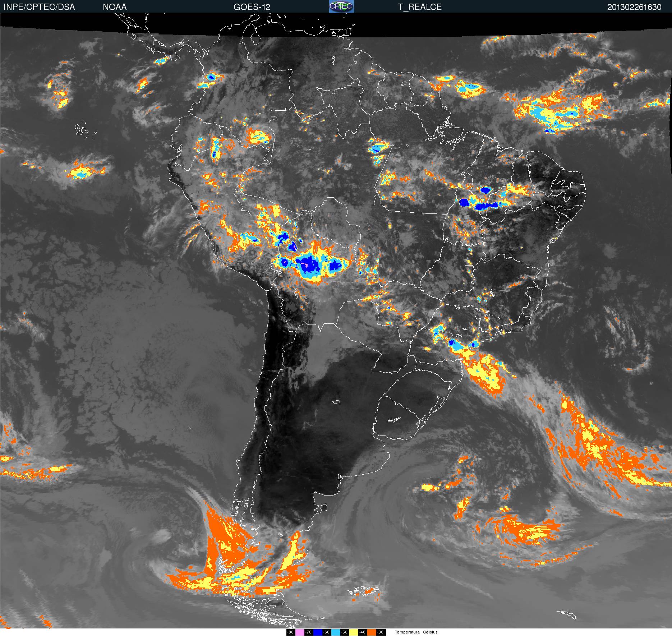
Task: Select the dark blue legend swatch
Action: [x=318, y=632]
